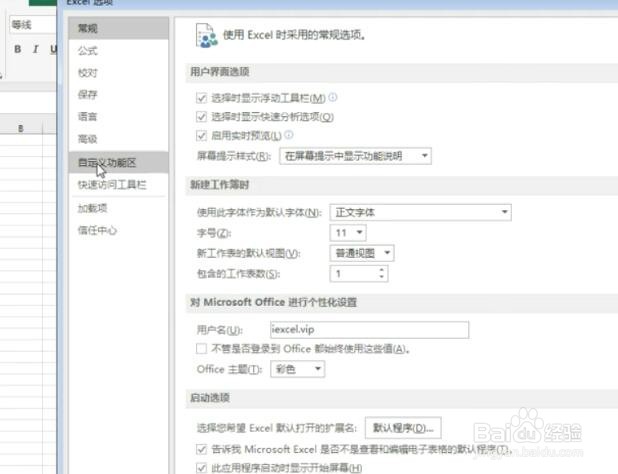
Task: Click the info icon beside 浮动工具栏 option
Action: pyautogui.click(x=333, y=97)
